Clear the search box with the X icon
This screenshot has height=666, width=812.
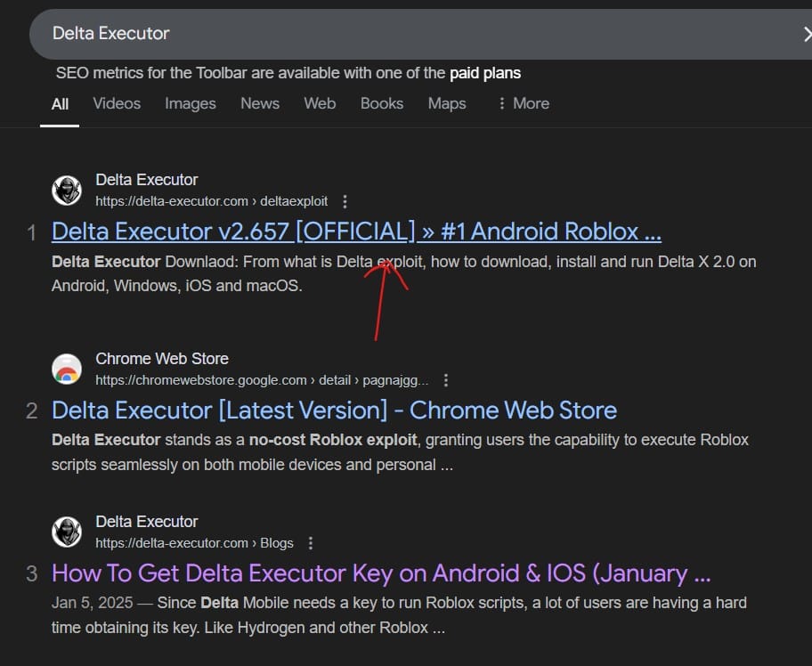click(x=807, y=34)
